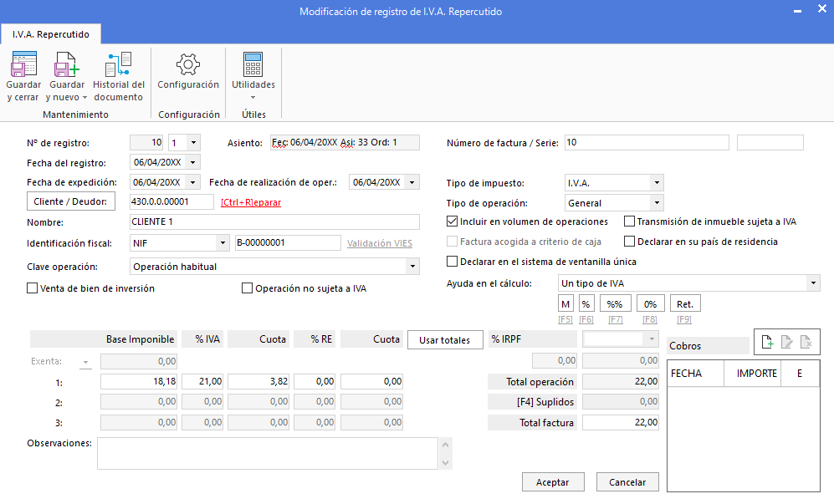
Task: Click Observaciones scroll up arrow
Action: [446, 445]
